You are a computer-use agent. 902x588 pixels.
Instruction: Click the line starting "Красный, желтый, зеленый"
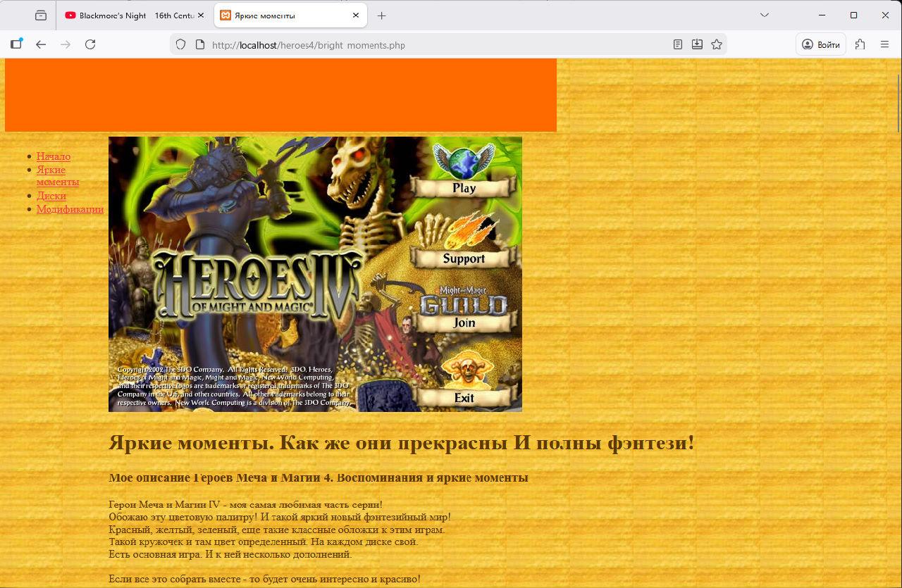tap(277, 530)
